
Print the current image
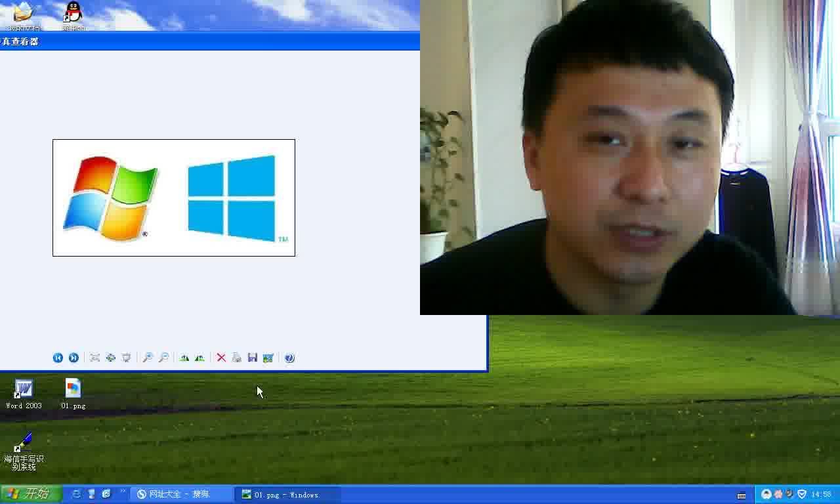[236, 358]
